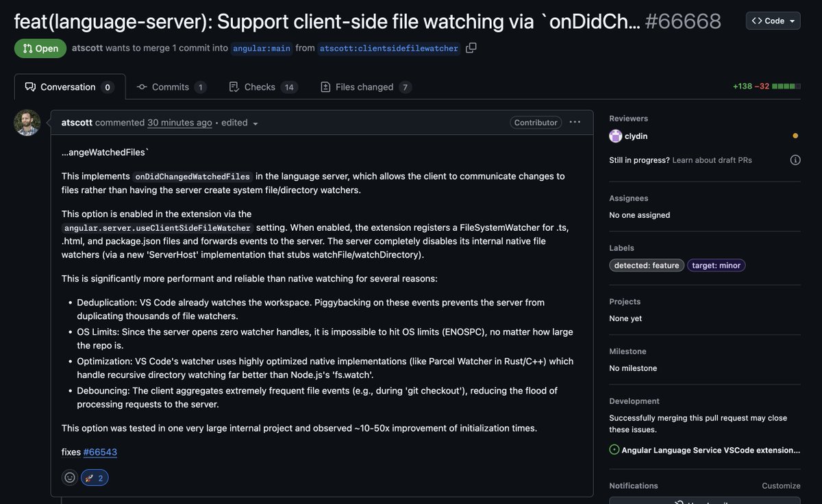Click the Projects section heading

(x=625, y=302)
